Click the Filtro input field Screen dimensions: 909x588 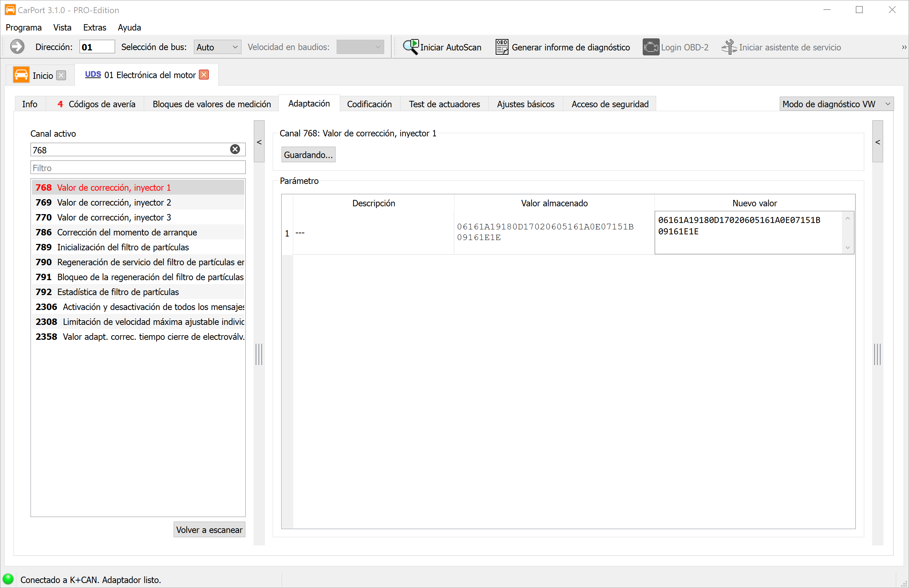tap(138, 168)
